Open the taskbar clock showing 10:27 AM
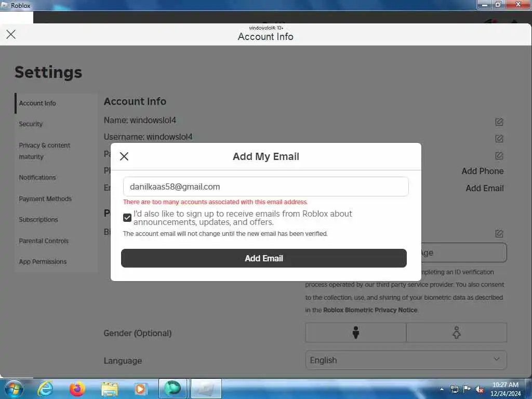Viewport: 532px width, 399px height. 505,389
